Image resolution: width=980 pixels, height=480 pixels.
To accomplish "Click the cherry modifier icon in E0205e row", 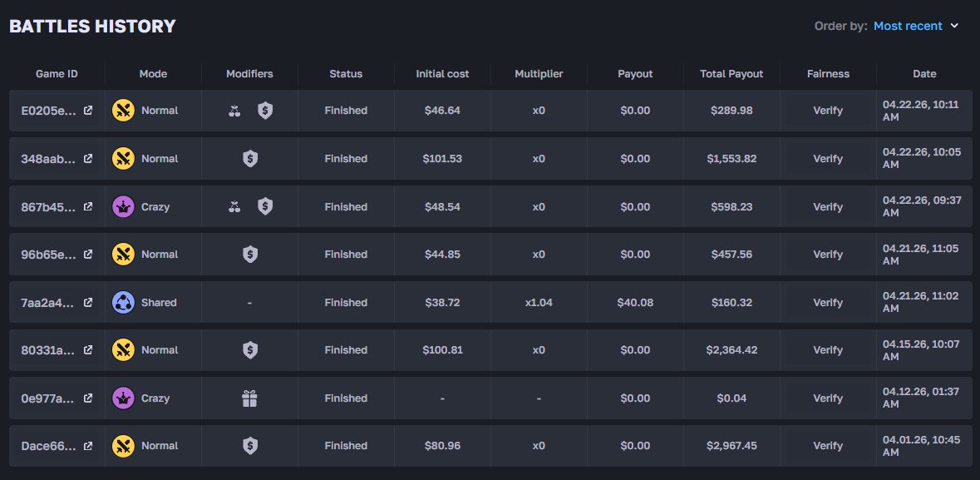I will (x=234, y=111).
